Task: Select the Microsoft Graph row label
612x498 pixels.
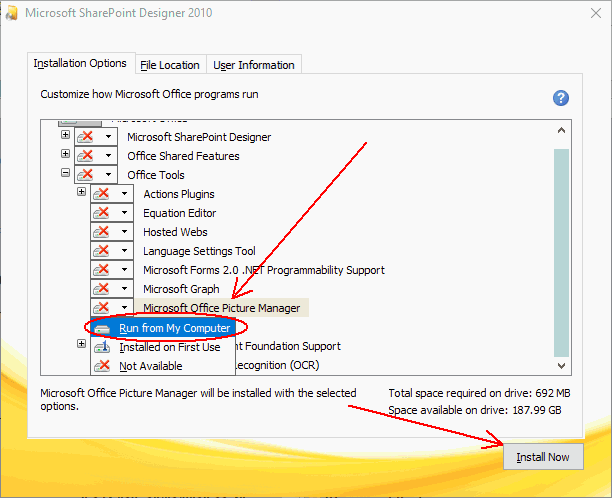Action: 181,289
